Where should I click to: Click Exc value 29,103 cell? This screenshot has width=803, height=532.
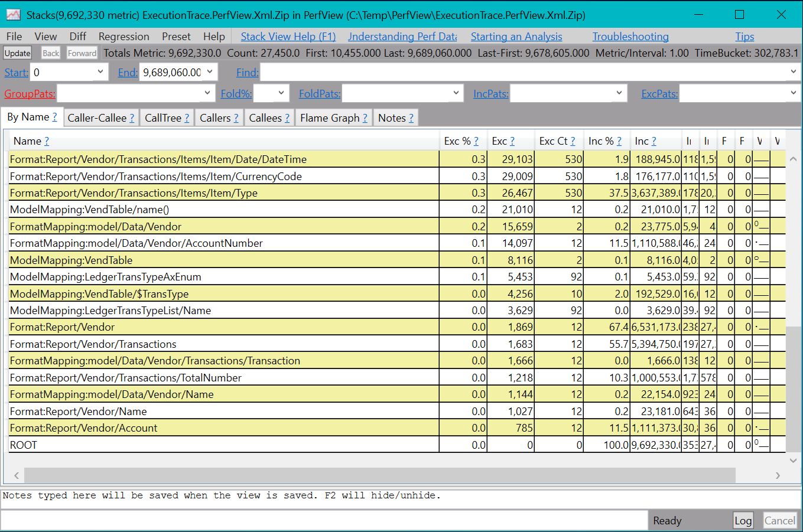(x=511, y=159)
